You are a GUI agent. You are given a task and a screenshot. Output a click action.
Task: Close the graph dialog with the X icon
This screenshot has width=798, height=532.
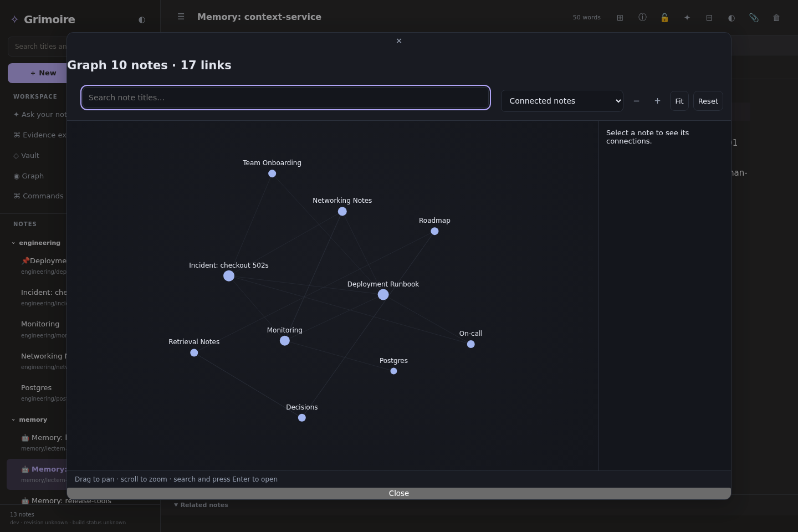tap(399, 41)
